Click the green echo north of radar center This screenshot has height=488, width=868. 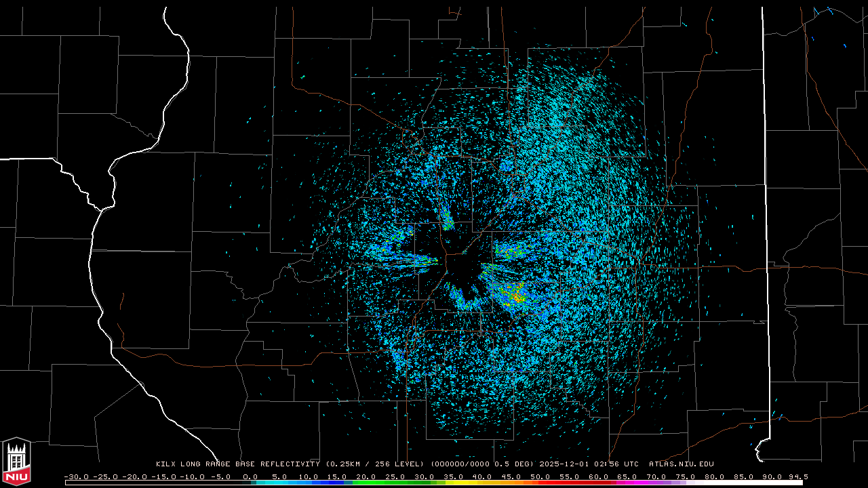pyautogui.click(x=448, y=221)
